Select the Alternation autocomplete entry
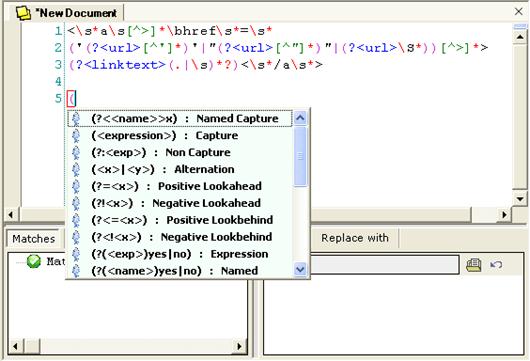 [180, 169]
